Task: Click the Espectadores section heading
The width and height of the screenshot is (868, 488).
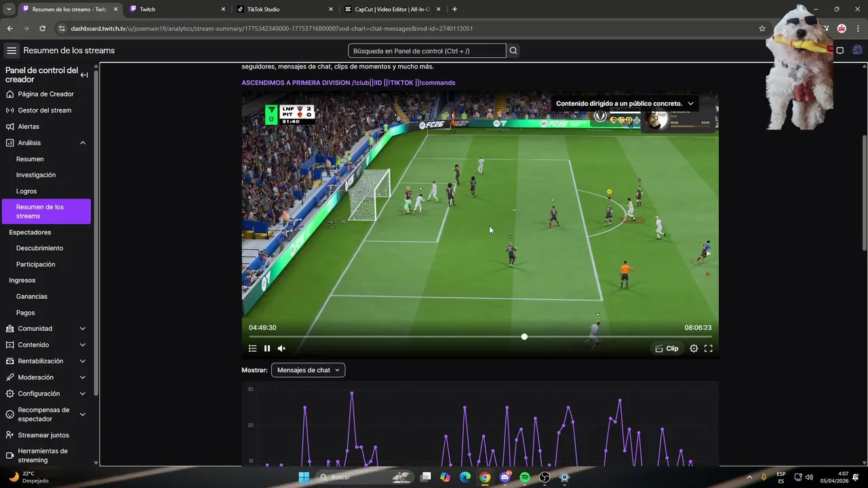Action: [x=30, y=232]
